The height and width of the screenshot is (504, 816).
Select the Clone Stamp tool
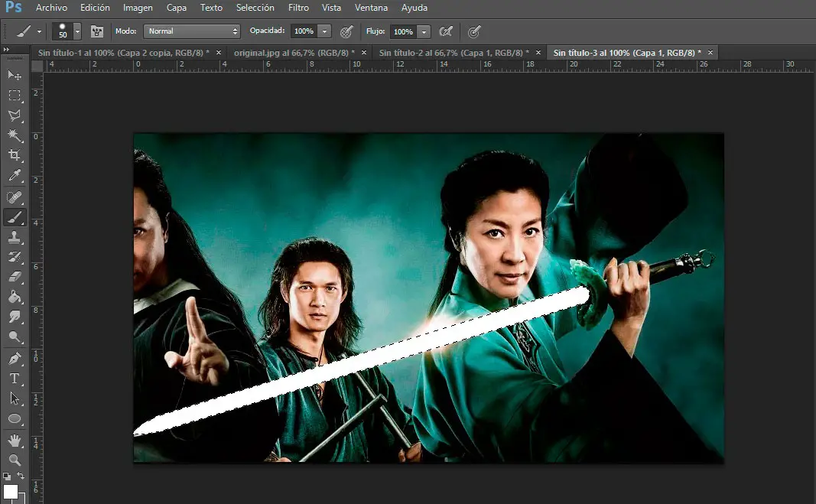pyautogui.click(x=15, y=237)
